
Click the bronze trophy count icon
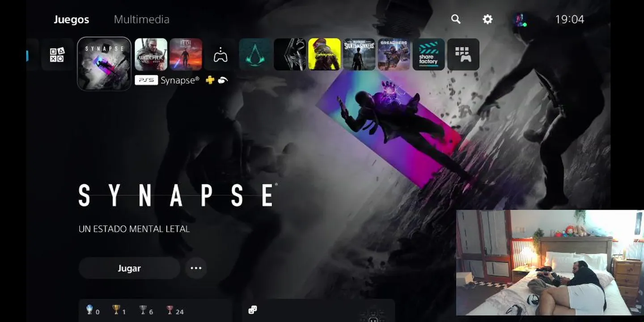tap(170, 309)
